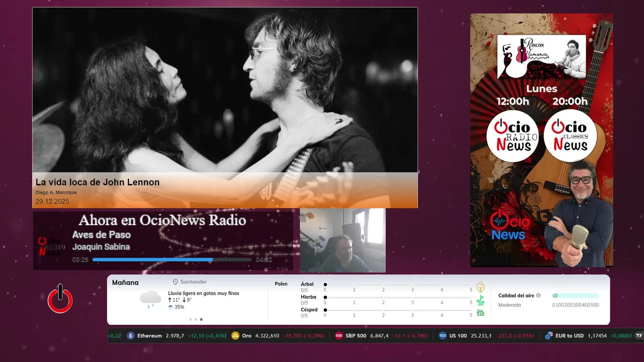Click the Césped pollen level slider
The width and height of the screenshot is (644, 362).
point(398,310)
